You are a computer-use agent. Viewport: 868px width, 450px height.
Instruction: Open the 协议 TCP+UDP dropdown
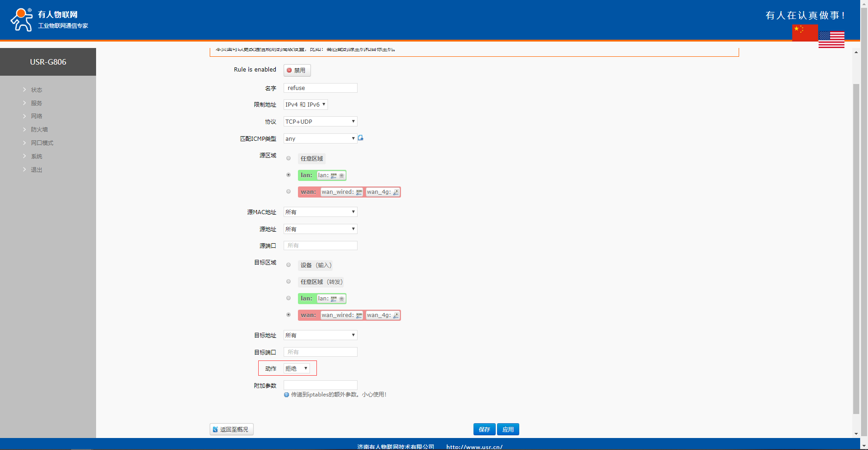click(320, 121)
